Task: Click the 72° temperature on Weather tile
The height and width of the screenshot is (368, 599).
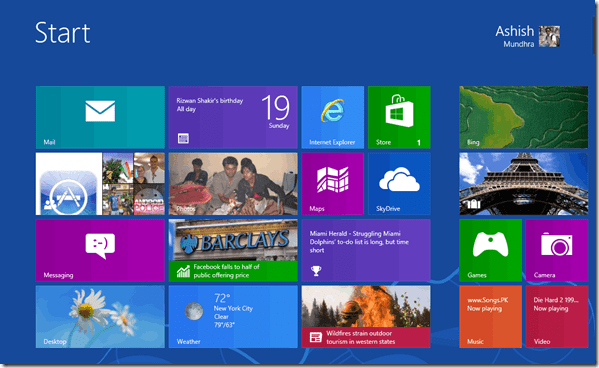Action: 222,298
